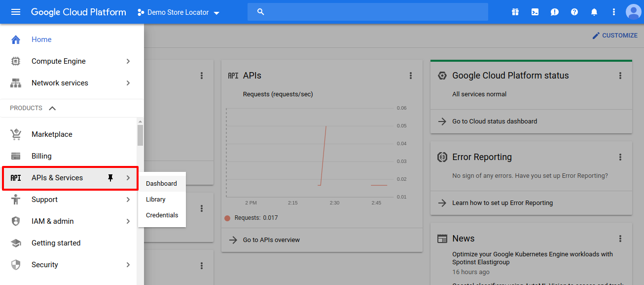Expand Compute Engine submenu arrow
Screen dimensions: 644x285
(x=128, y=61)
